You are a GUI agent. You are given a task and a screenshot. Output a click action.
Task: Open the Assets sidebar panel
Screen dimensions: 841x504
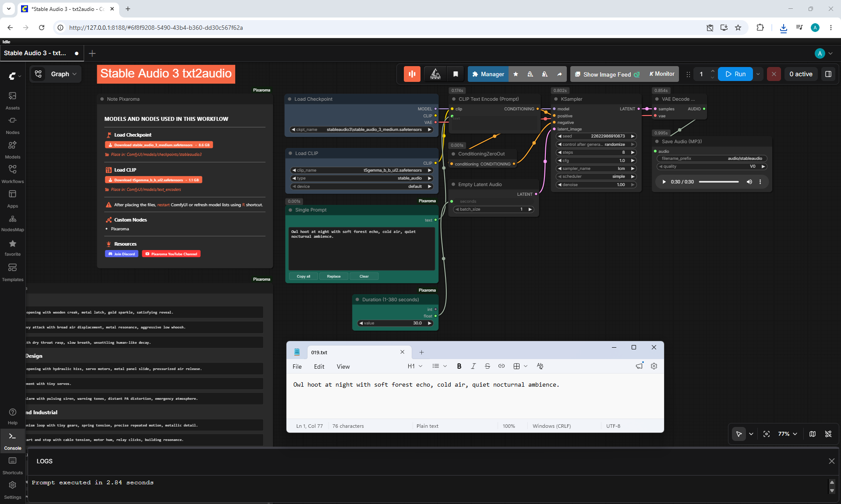[x=12, y=100]
